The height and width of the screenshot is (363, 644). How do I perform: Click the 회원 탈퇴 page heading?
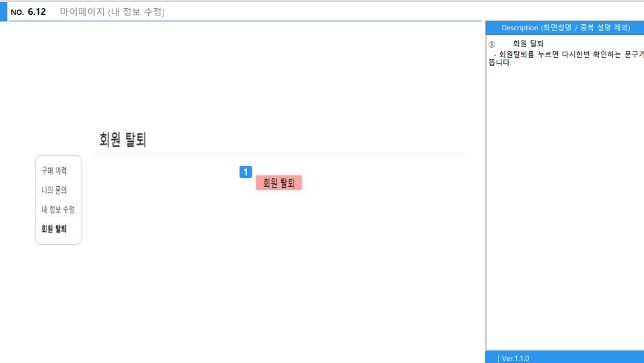pyautogui.click(x=122, y=139)
